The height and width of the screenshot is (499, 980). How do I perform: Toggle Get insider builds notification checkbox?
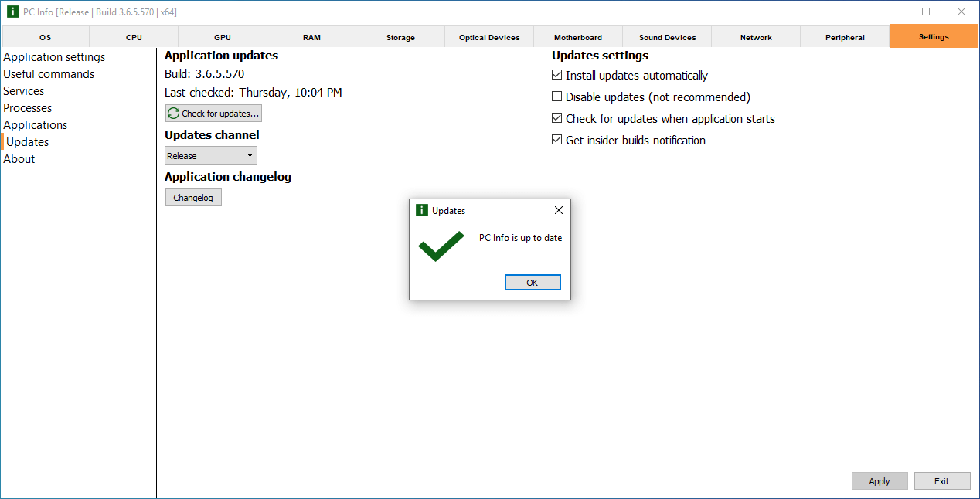point(556,141)
